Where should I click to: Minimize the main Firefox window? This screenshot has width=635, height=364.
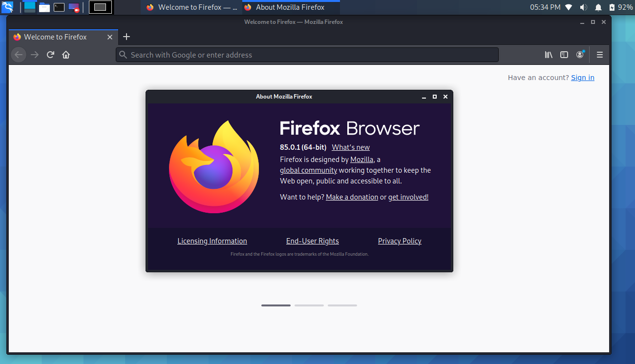click(582, 22)
